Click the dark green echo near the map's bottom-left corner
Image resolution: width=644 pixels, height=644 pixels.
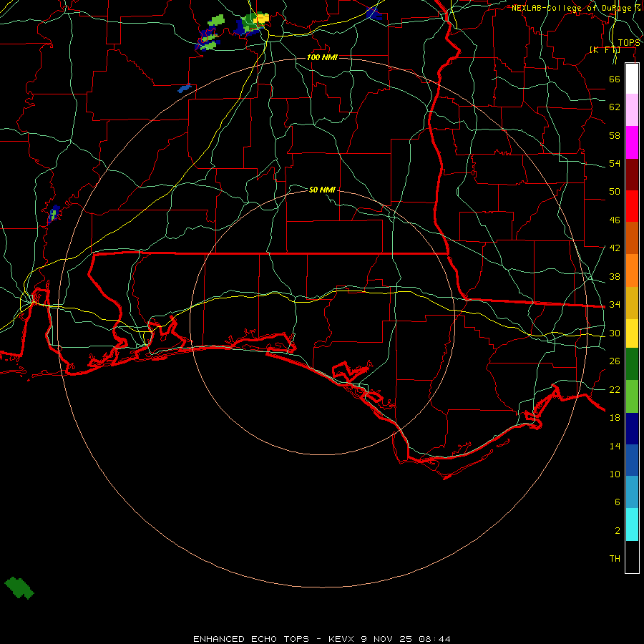19,587
